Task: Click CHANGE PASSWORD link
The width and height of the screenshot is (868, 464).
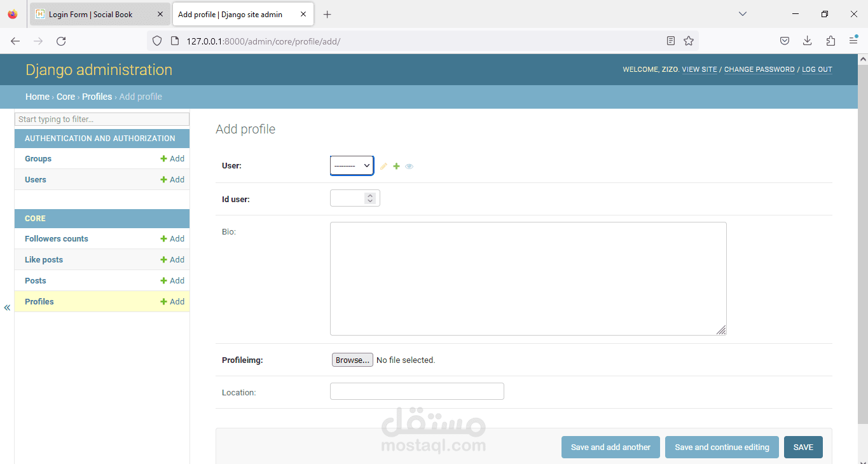Action: click(x=759, y=70)
